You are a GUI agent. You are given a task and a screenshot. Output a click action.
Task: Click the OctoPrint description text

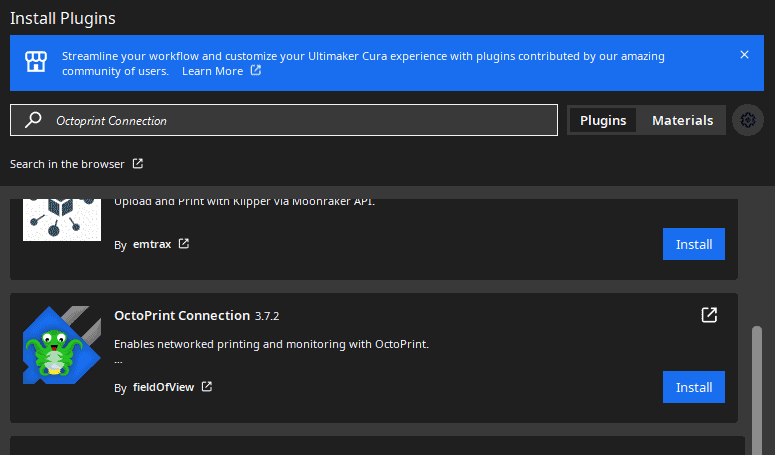click(271, 344)
